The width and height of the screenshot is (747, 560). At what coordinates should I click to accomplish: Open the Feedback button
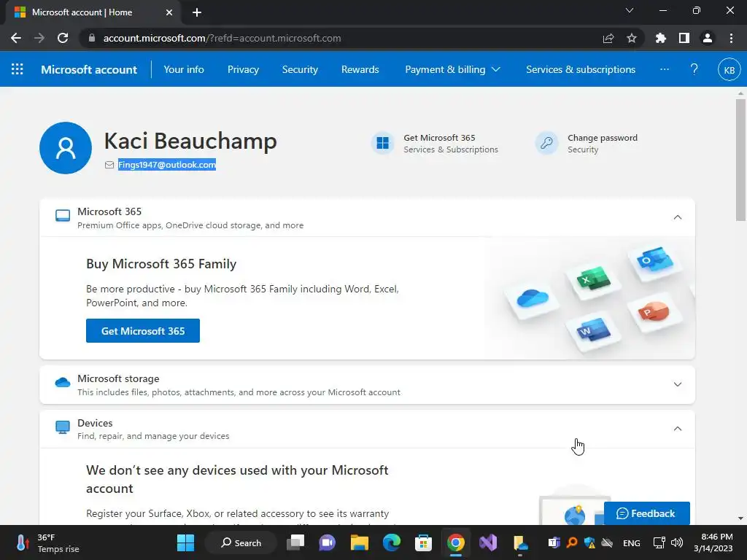click(646, 513)
